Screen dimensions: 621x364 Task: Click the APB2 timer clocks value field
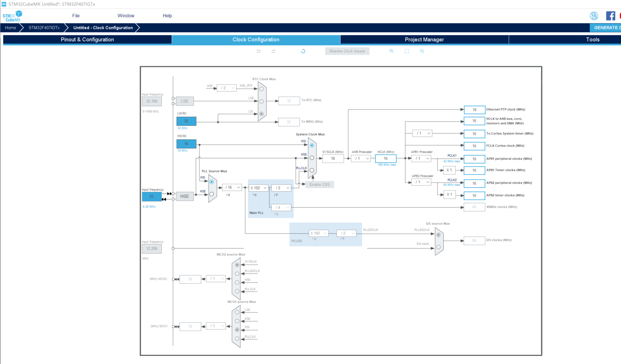pos(474,195)
